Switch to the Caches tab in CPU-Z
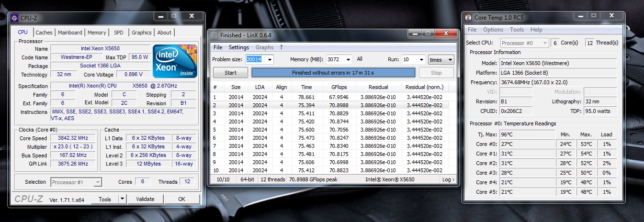This screenshot has width=644, height=222. (44, 33)
